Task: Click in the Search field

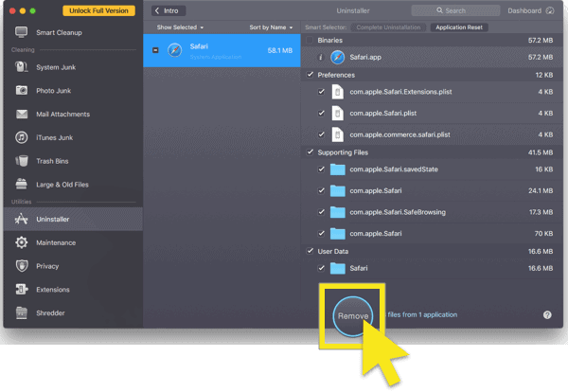Action: coord(455,10)
